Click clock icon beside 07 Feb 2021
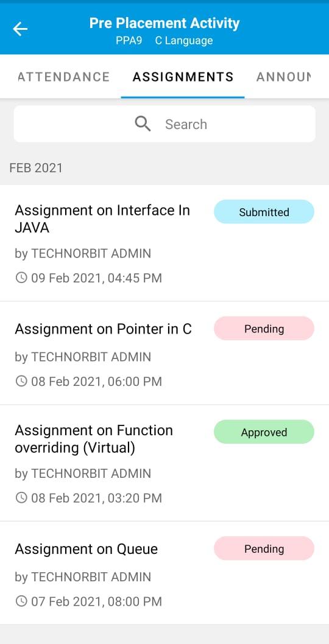Image resolution: width=329 pixels, height=644 pixels. point(21,602)
